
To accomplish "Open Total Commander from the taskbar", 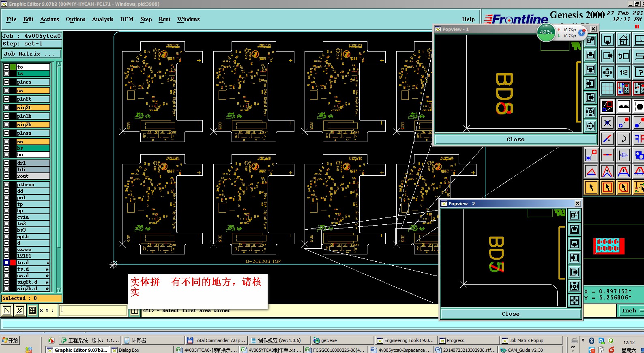I will click(x=216, y=340).
